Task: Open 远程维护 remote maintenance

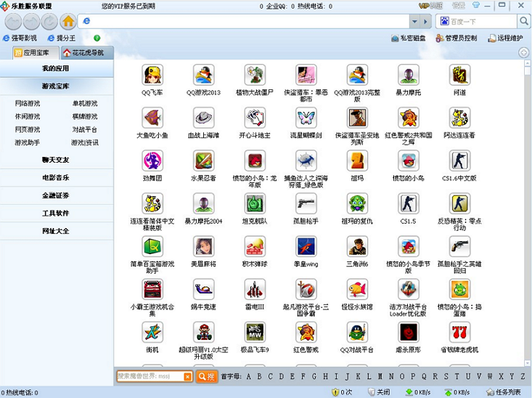Action: pyautogui.click(x=505, y=38)
